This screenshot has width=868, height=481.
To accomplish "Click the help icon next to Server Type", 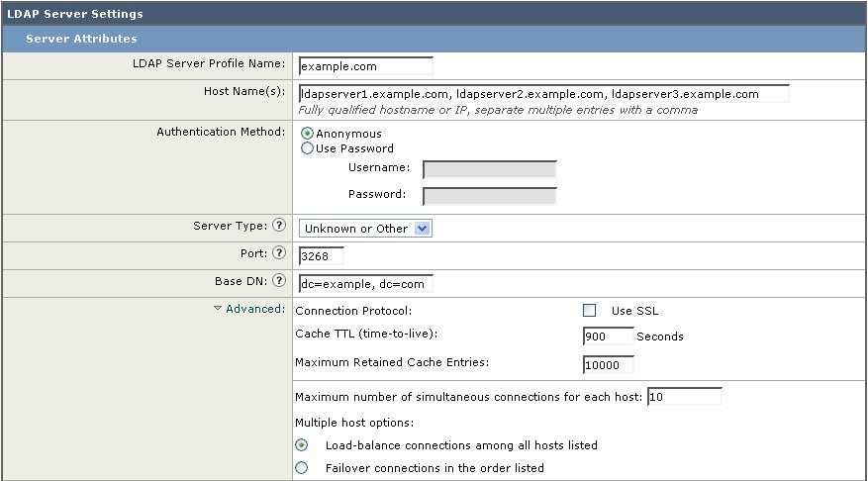I will (x=279, y=227).
